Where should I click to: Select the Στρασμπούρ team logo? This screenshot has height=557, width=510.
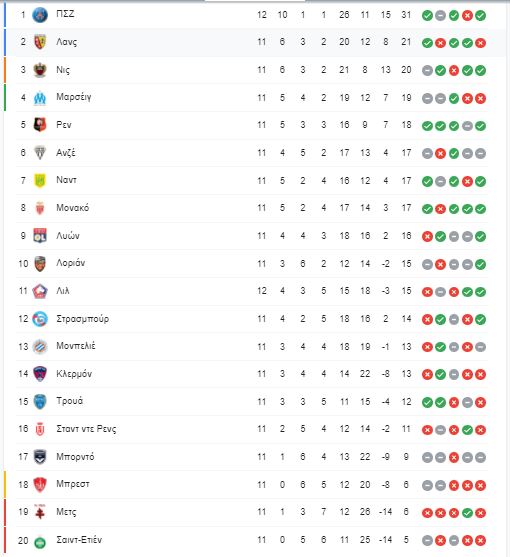(x=40, y=319)
